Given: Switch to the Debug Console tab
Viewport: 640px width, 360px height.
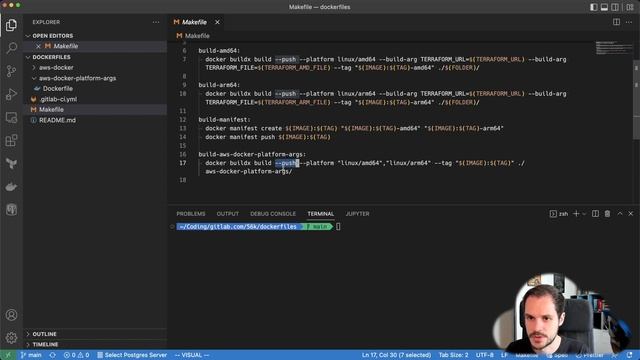Looking at the screenshot, I should coord(273,214).
